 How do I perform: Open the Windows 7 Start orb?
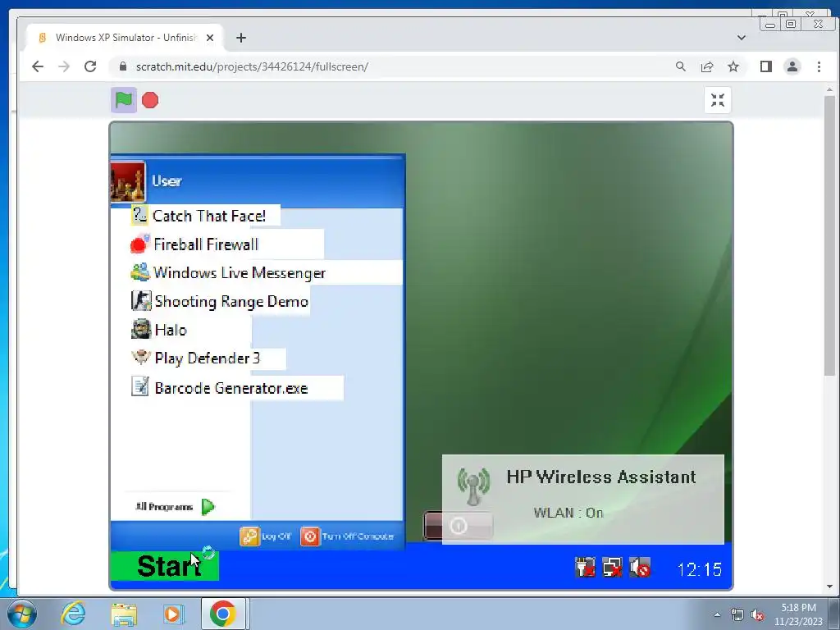(x=22, y=614)
